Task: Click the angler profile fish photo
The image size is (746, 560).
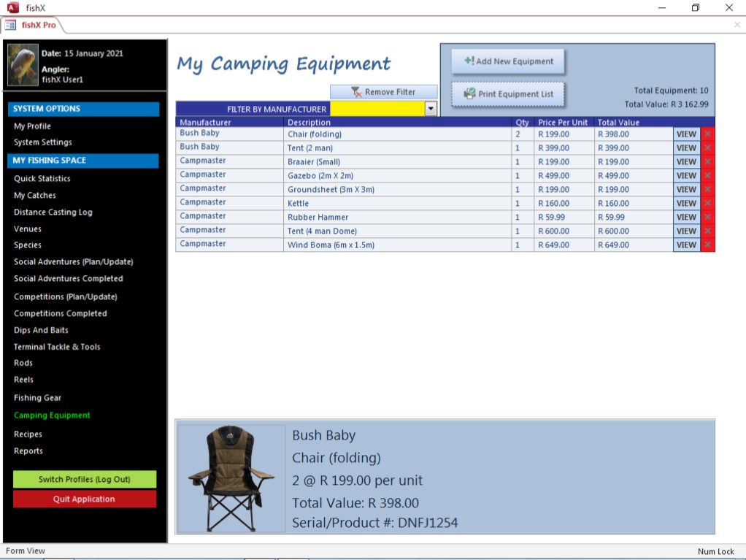Action: coord(23,65)
